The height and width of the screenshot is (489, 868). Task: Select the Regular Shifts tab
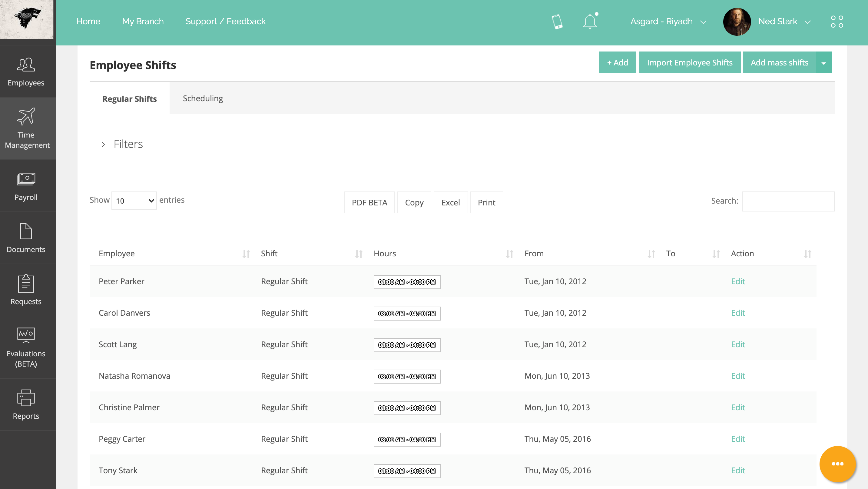tap(129, 99)
